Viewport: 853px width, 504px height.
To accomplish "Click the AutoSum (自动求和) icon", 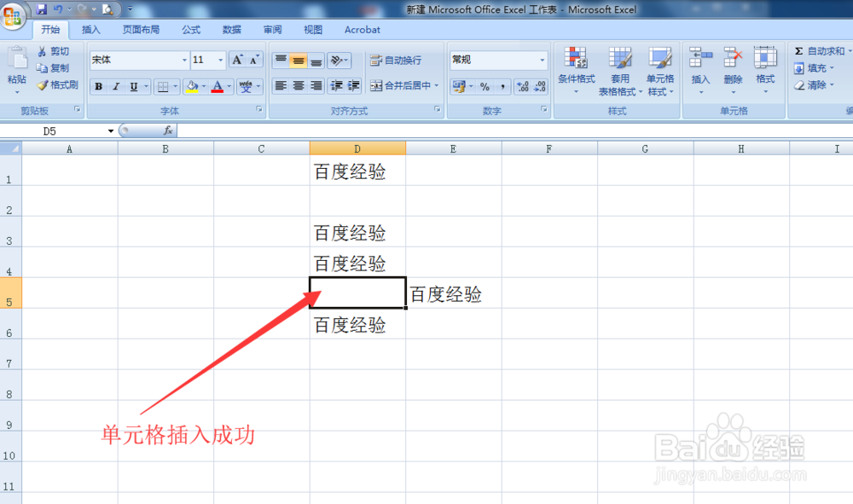I will click(x=802, y=51).
